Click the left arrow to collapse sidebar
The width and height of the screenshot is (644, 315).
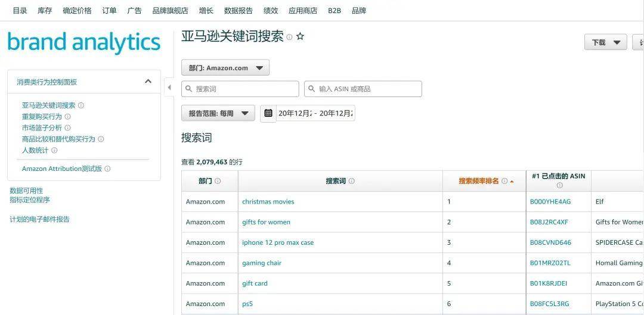(x=169, y=88)
